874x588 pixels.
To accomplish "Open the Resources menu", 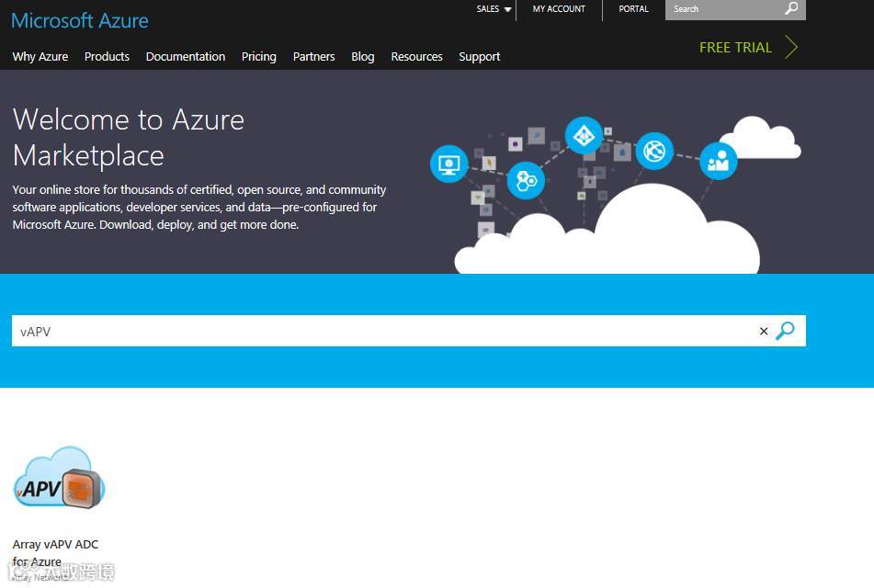I will pyautogui.click(x=416, y=56).
